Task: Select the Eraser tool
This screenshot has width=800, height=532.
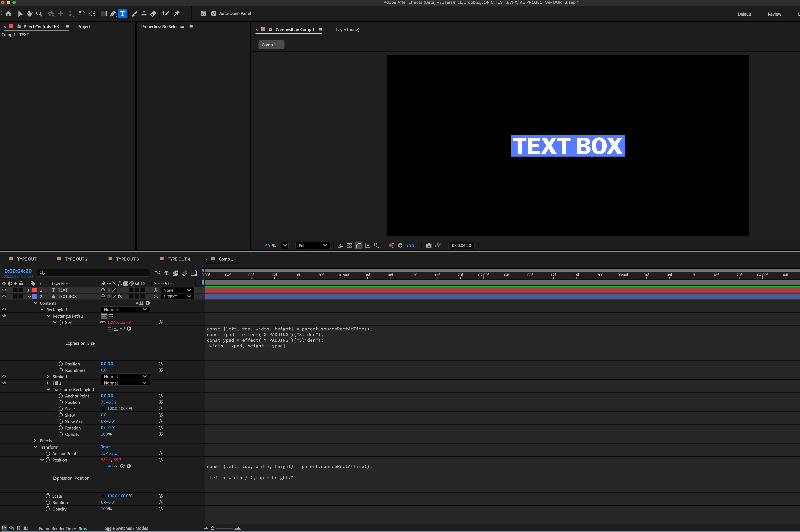Action: coord(153,14)
